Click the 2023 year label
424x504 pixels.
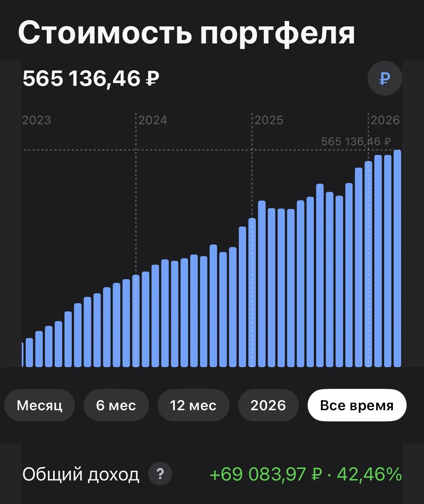click(37, 120)
